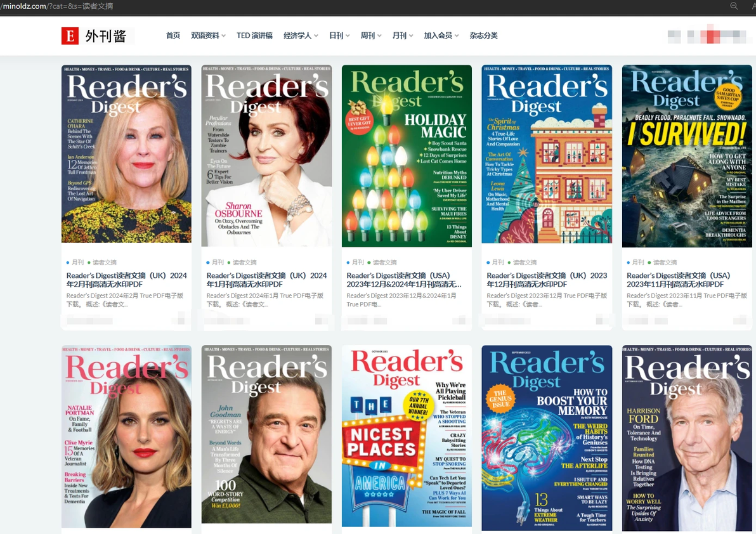Open the Sharon Osbourne January 2024 cover

(266, 155)
